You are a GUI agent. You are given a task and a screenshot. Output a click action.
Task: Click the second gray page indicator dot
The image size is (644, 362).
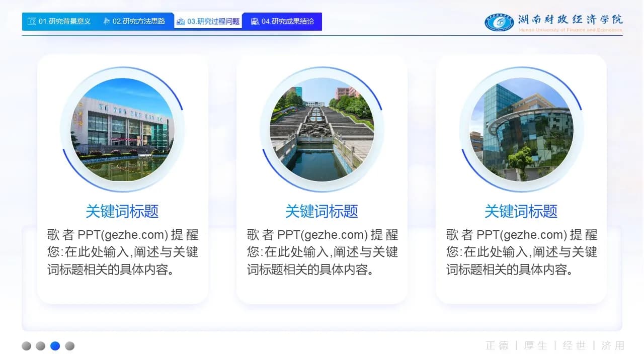coord(41,346)
